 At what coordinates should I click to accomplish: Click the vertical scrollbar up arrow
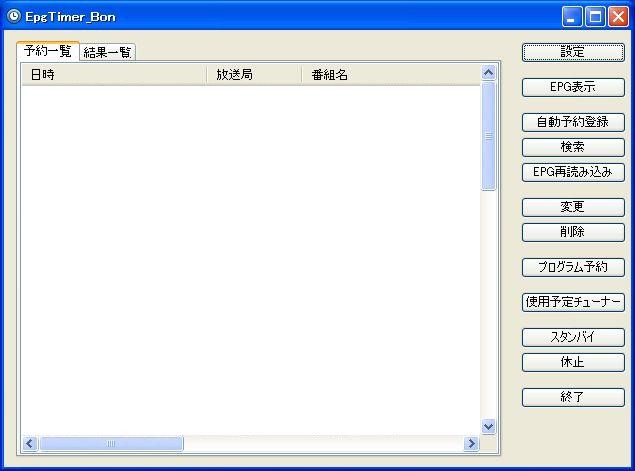489,72
